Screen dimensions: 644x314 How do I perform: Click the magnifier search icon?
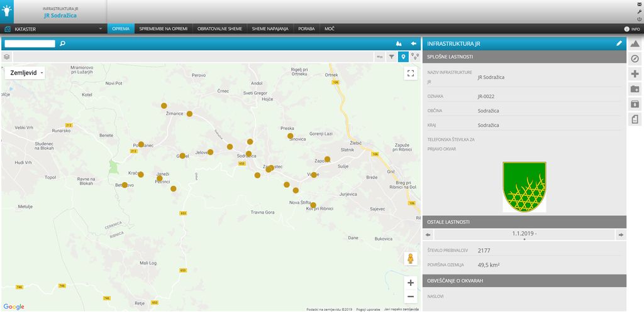point(62,44)
